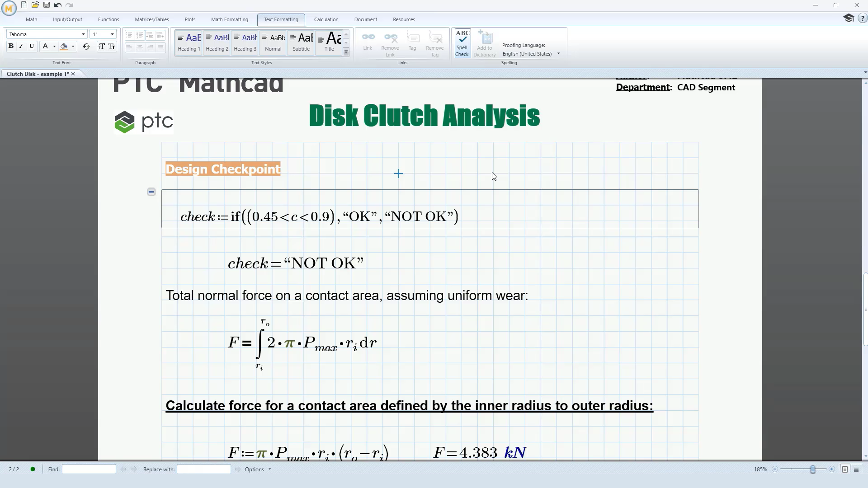Run Spell Check

[x=462, y=43]
